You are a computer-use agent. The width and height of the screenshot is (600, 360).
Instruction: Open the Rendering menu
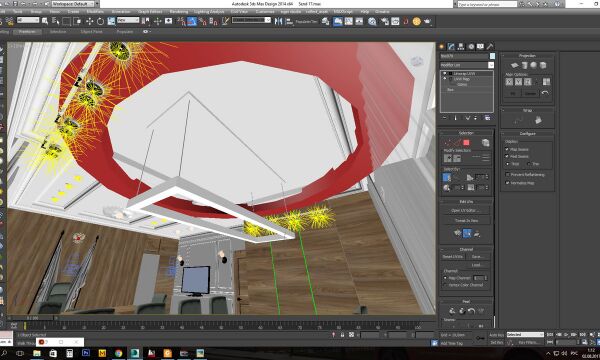coord(178,12)
